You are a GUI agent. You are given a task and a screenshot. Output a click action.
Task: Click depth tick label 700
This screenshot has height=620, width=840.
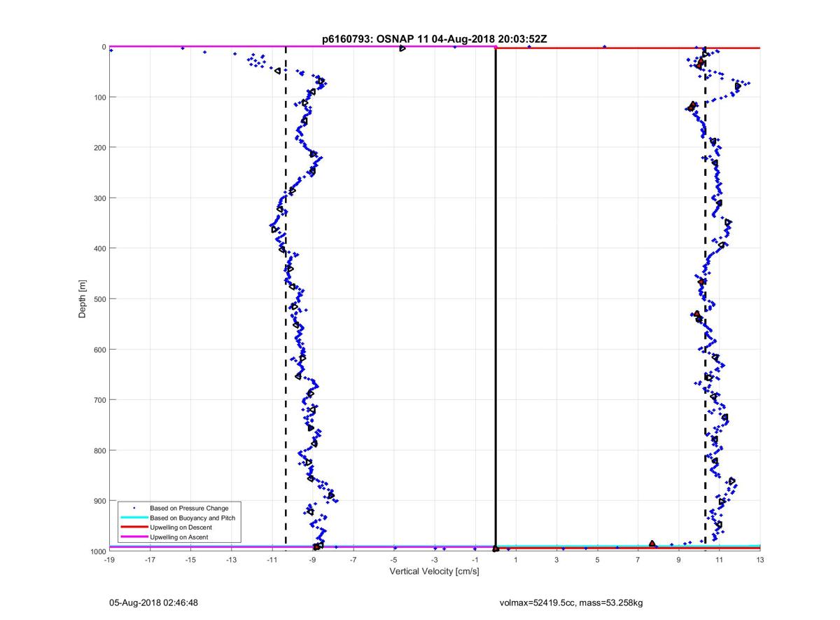pyautogui.click(x=99, y=400)
